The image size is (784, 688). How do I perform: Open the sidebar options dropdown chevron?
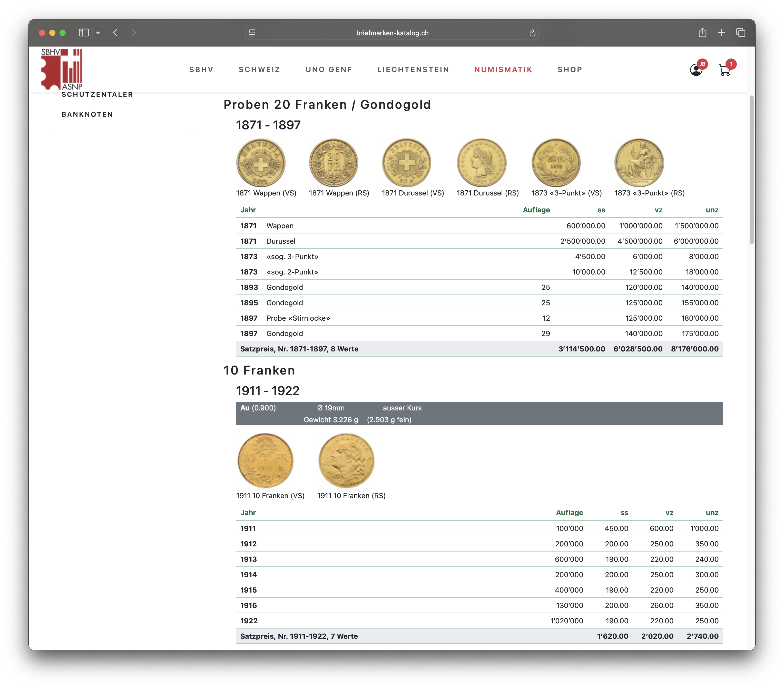[x=98, y=33]
